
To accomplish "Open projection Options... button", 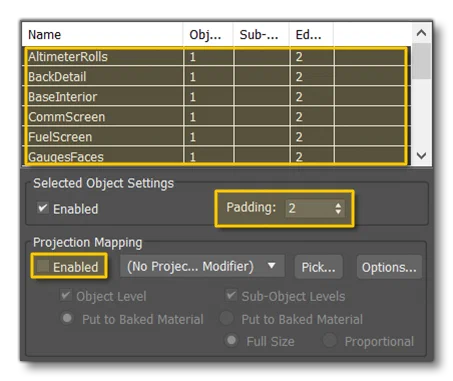I will [389, 267].
